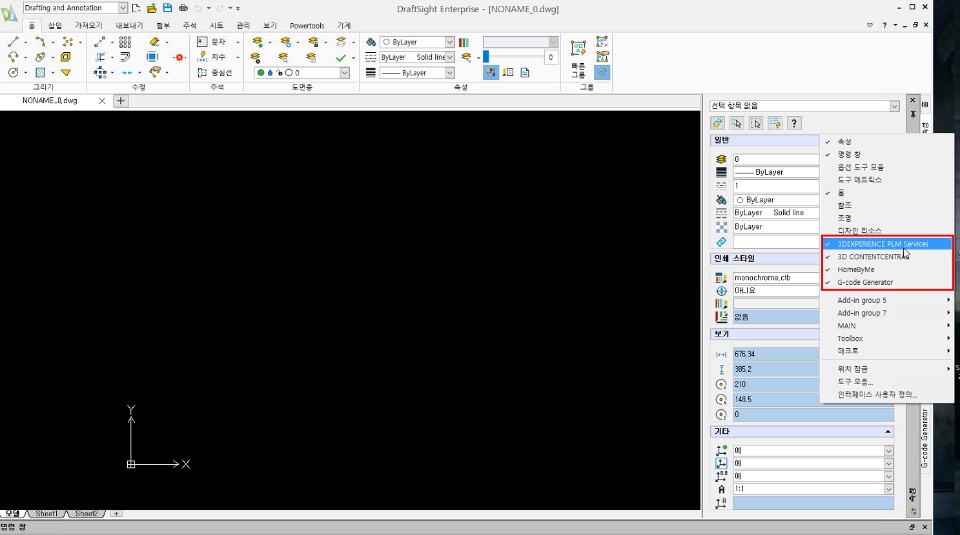Expand Add-in group 7 submenu
The width and height of the screenshot is (960, 535).
(x=887, y=313)
